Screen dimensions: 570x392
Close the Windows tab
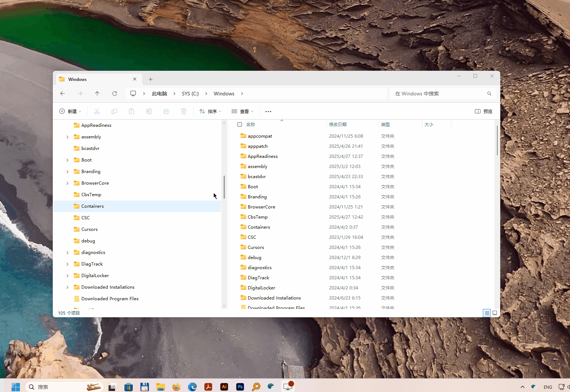135,79
